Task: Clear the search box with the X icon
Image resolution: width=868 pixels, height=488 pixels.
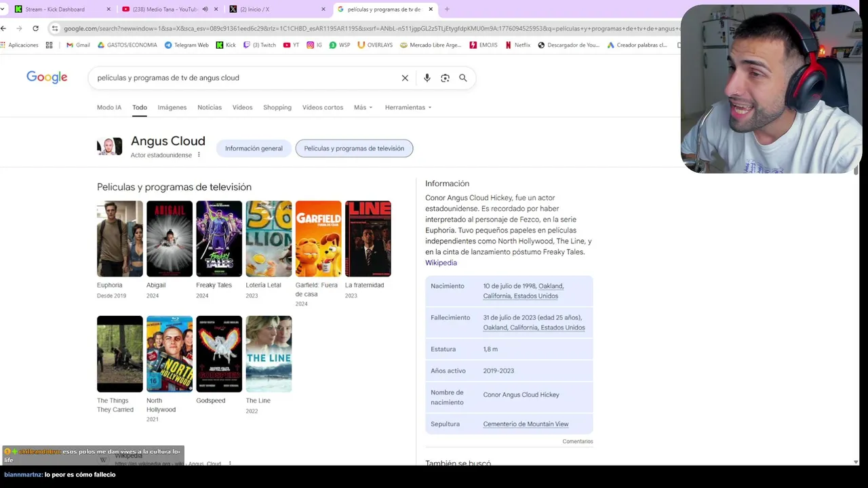Action: [405, 78]
